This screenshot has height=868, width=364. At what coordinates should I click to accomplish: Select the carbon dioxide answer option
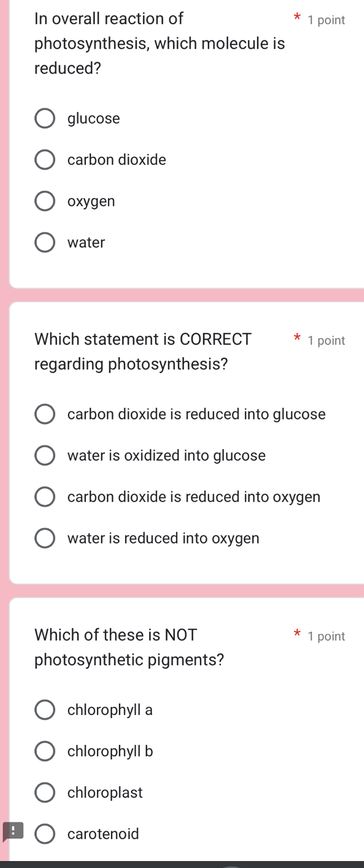click(45, 159)
